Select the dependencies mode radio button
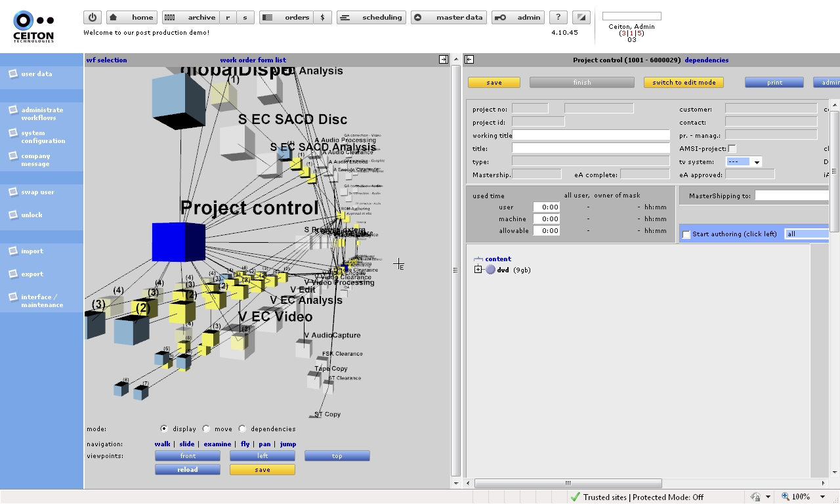840x504 pixels. pyautogui.click(x=242, y=429)
